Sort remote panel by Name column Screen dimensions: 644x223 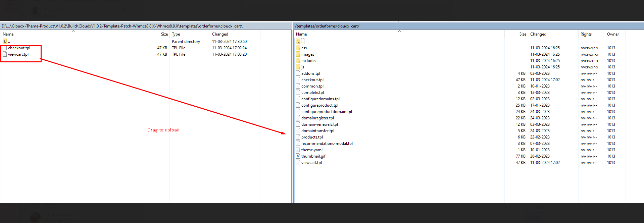coord(301,34)
